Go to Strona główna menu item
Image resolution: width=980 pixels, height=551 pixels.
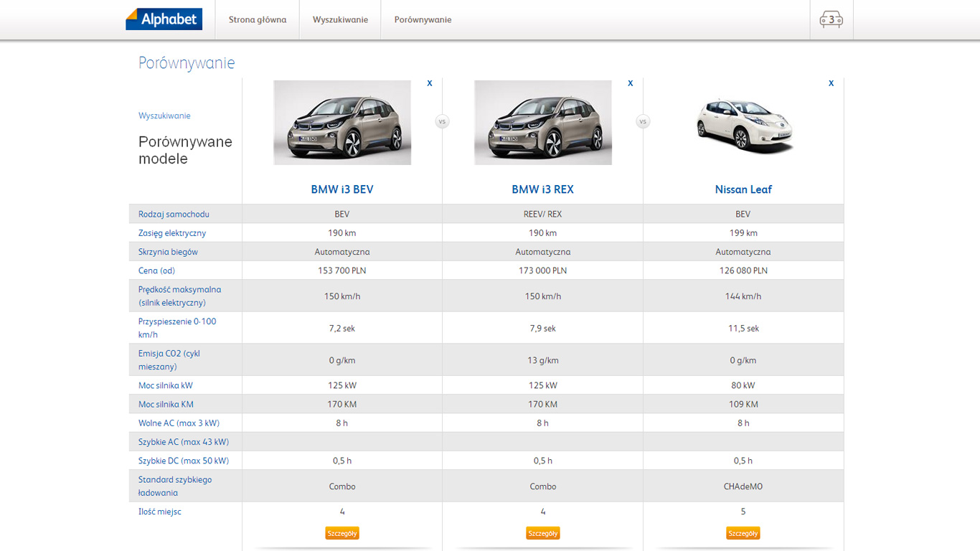tap(258, 20)
